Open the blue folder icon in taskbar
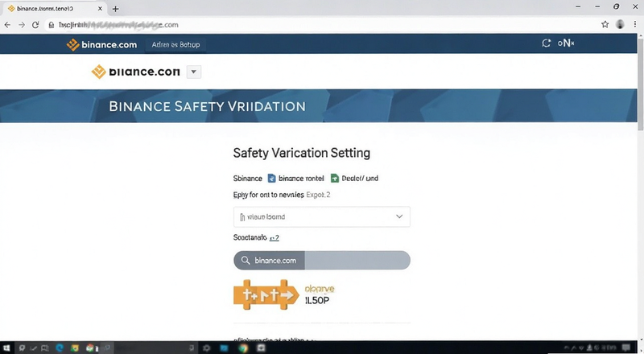 pyautogui.click(x=224, y=348)
